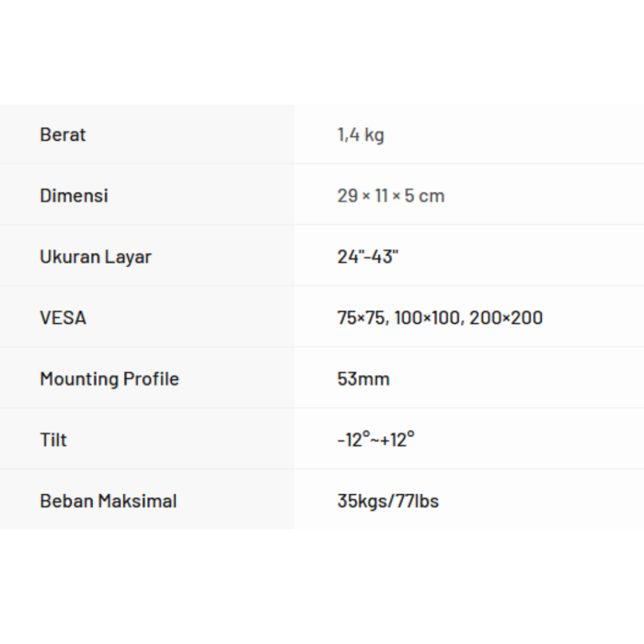Click the 1,4 kg weight value

point(360,135)
